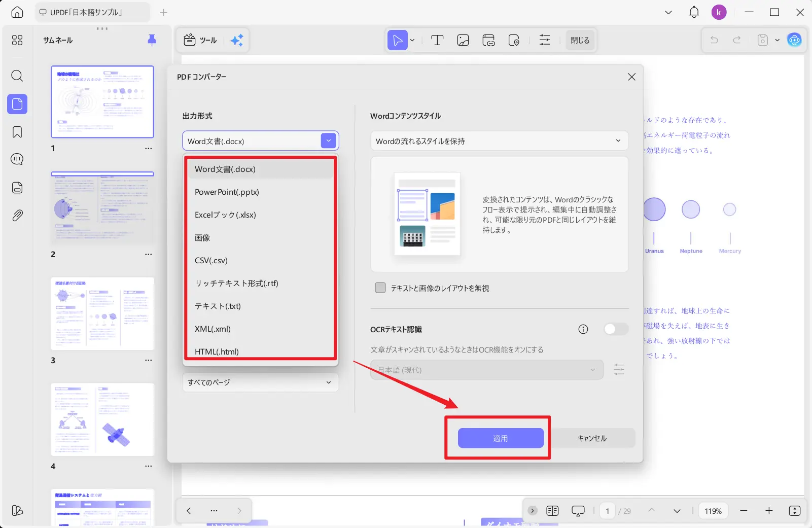
Task: Collapse the output format dropdown arrow
Action: pos(329,141)
